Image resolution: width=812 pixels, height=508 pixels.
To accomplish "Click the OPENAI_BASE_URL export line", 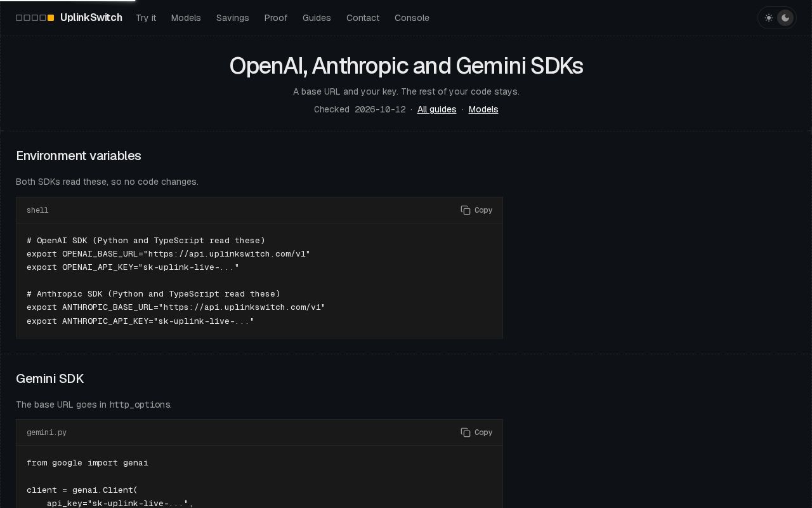I will 168,254.
